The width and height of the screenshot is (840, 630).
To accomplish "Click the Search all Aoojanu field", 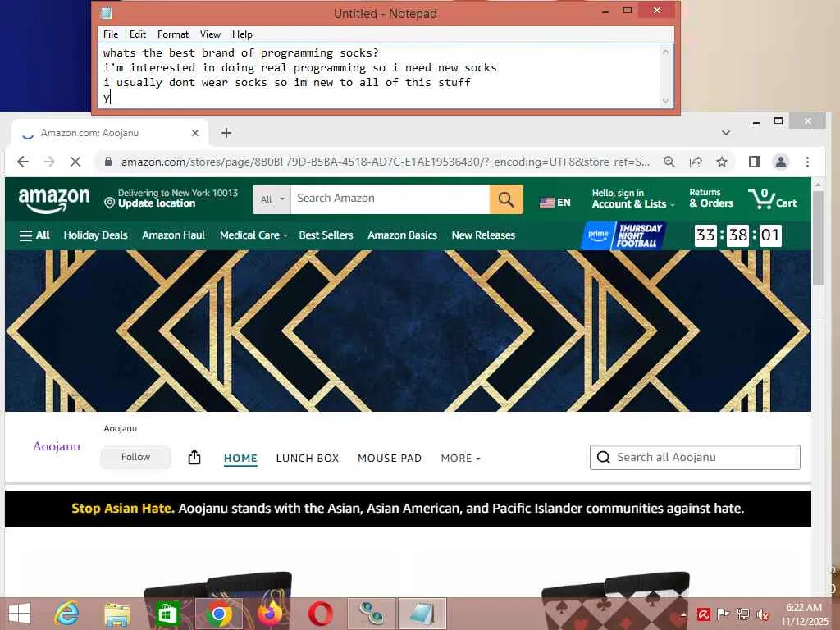I will point(695,457).
